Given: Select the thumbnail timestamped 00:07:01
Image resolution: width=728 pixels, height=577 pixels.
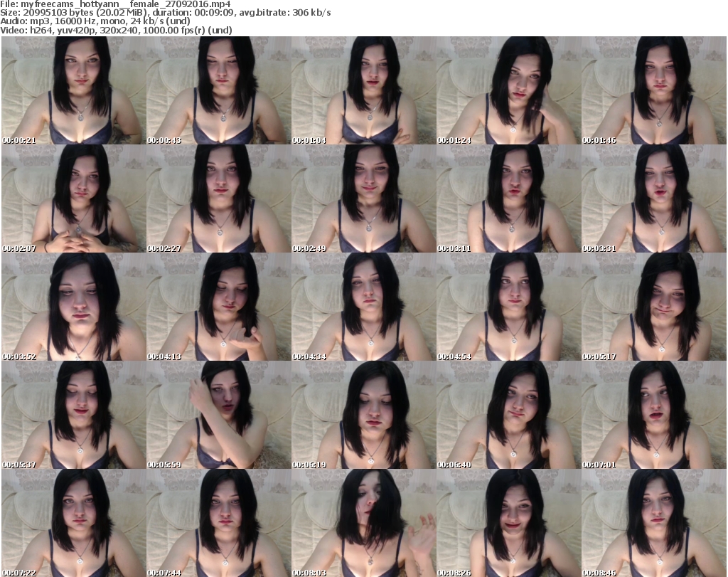Looking at the screenshot, I should click(x=653, y=415).
